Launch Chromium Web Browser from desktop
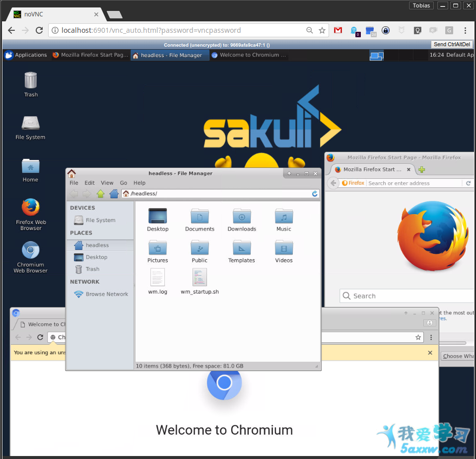Image resolution: width=476 pixels, height=459 pixels. pos(30,257)
